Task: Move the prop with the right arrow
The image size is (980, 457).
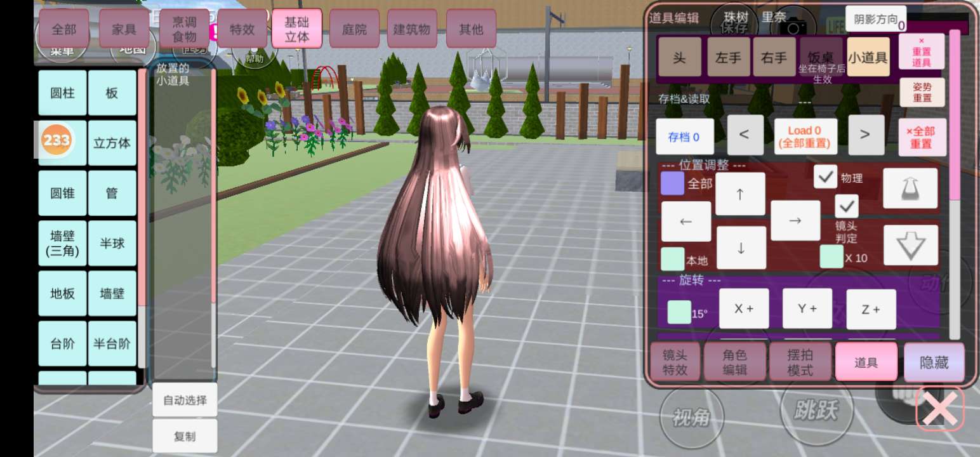Action: click(795, 220)
